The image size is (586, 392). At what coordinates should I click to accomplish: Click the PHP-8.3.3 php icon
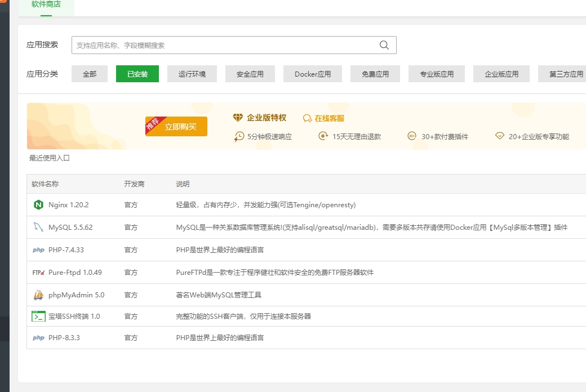[x=38, y=338]
